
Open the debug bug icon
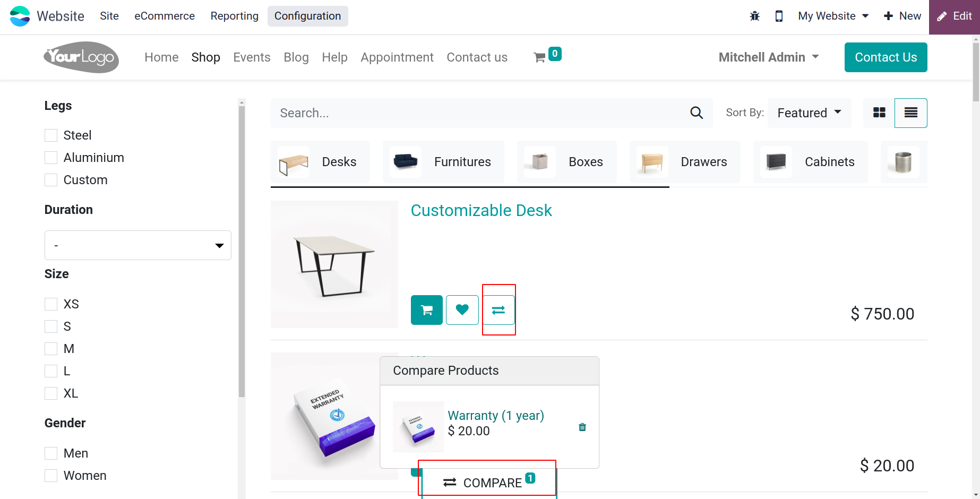pos(754,16)
